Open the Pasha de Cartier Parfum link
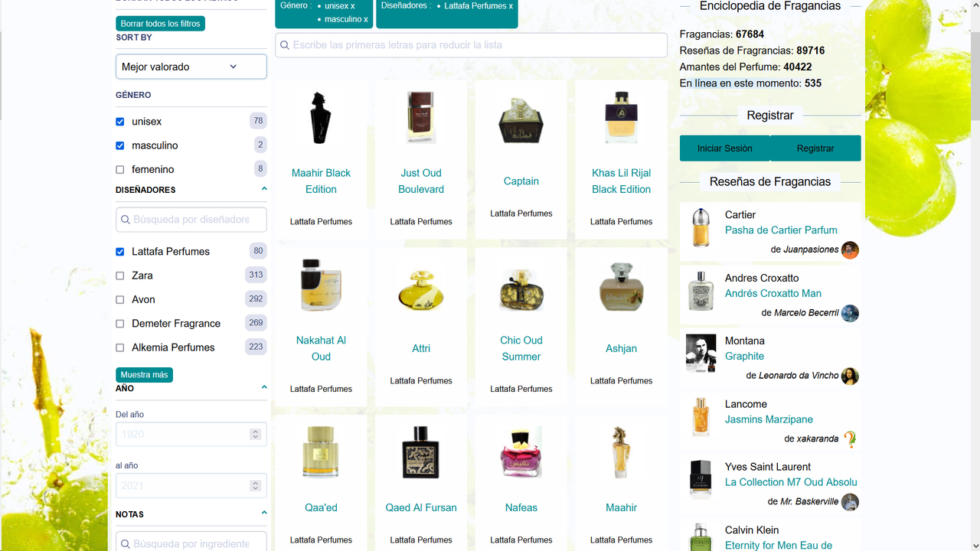 pyautogui.click(x=781, y=230)
